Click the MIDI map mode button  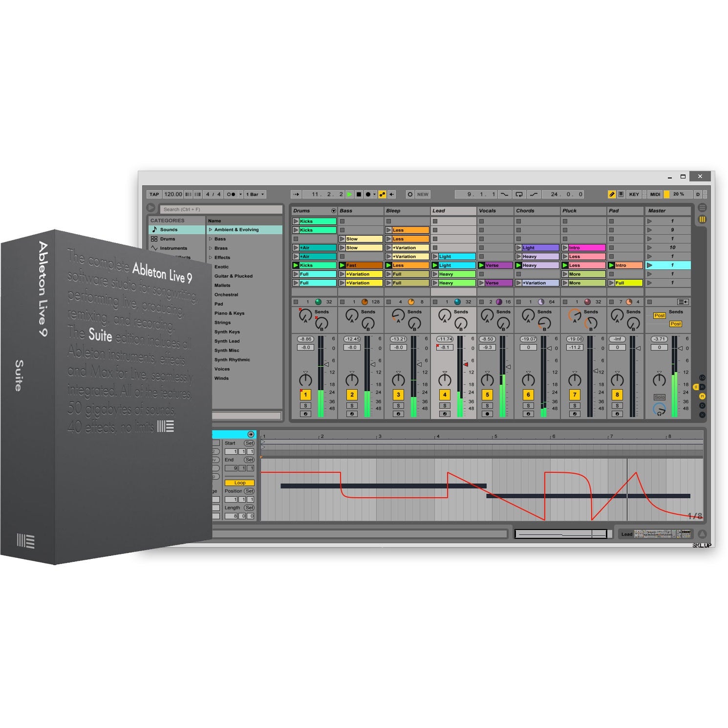tap(655, 194)
